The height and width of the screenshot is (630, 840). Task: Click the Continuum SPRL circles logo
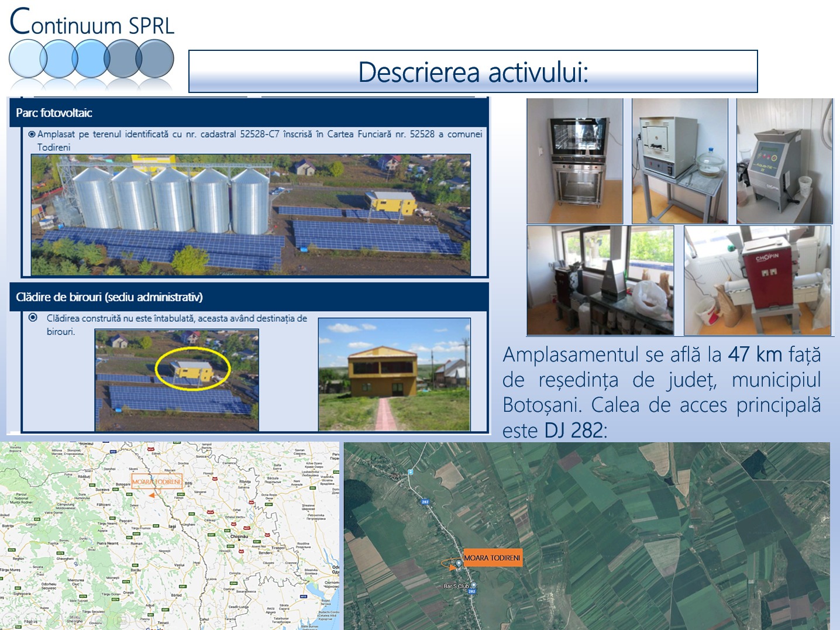click(x=91, y=58)
